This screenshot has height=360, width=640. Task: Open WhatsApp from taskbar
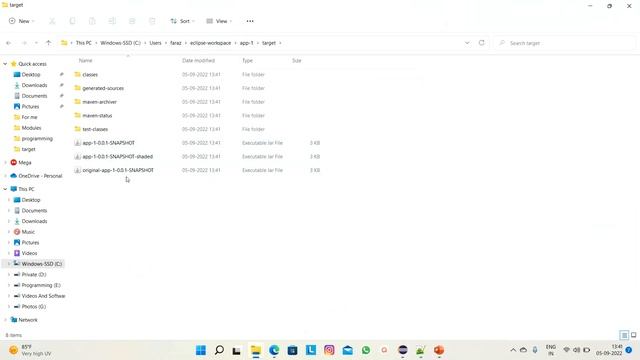click(366, 350)
